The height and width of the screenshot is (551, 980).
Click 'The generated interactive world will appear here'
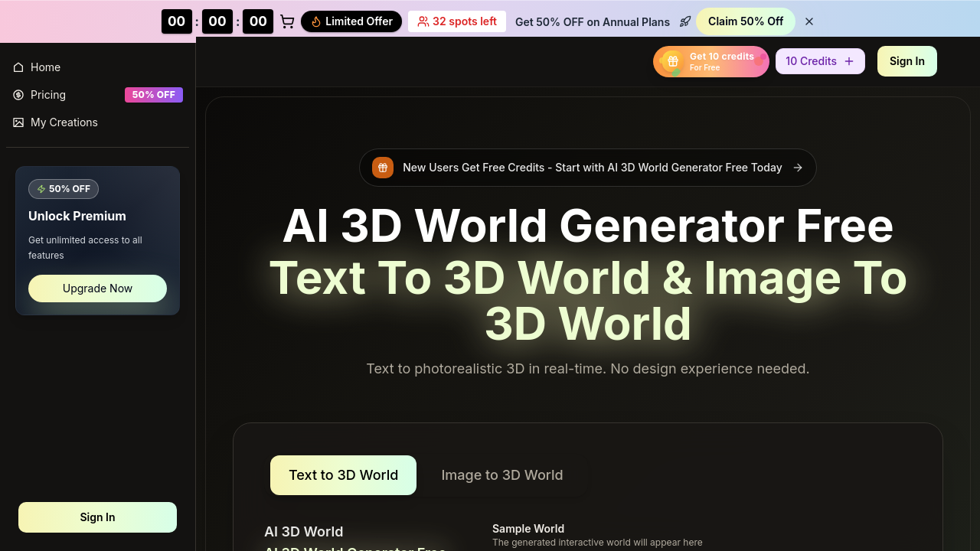tap(597, 543)
